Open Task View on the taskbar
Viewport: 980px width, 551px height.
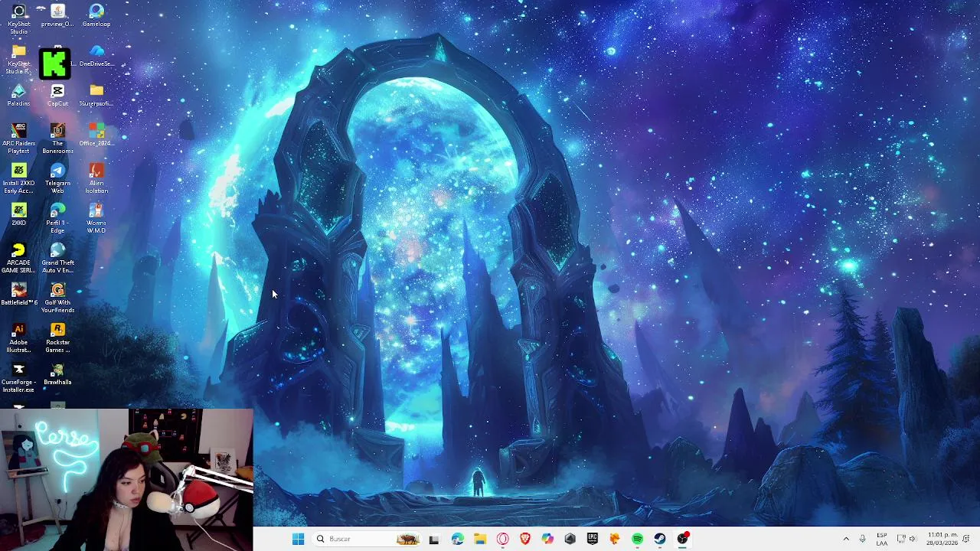(x=434, y=539)
